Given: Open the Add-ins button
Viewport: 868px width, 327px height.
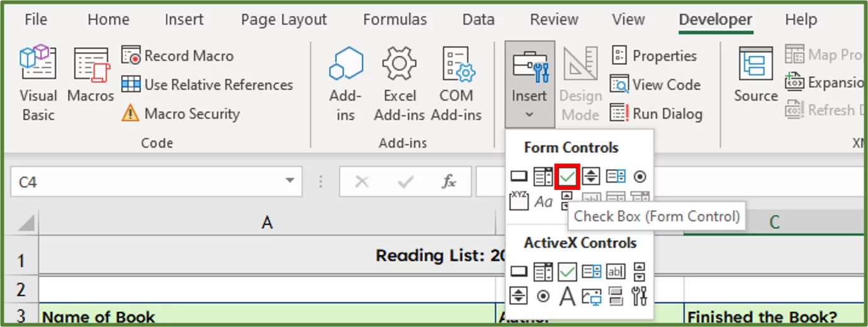Looking at the screenshot, I should click(346, 83).
